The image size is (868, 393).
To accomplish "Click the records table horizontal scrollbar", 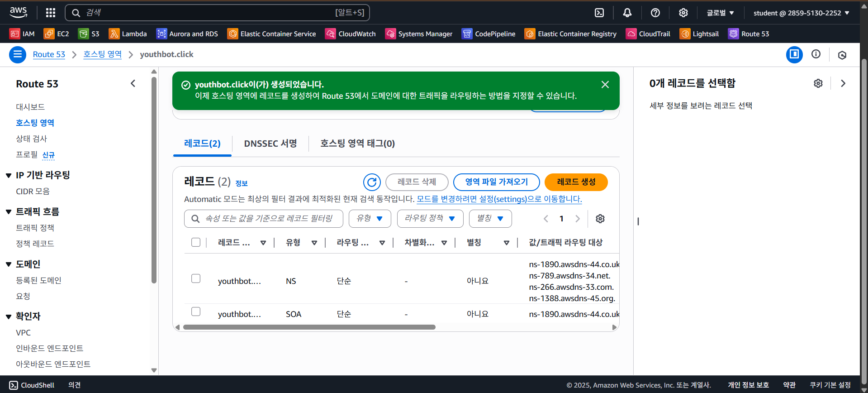I will click(x=309, y=327).
